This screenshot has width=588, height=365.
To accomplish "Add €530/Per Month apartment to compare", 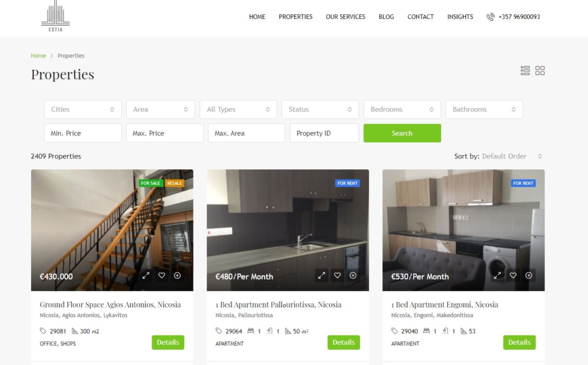I will pyautogui.click(x=529, y=275).
